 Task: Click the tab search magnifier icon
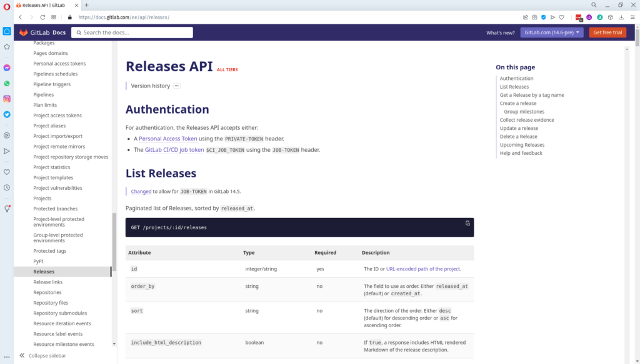pyautogui.click(x=594, y=5)
